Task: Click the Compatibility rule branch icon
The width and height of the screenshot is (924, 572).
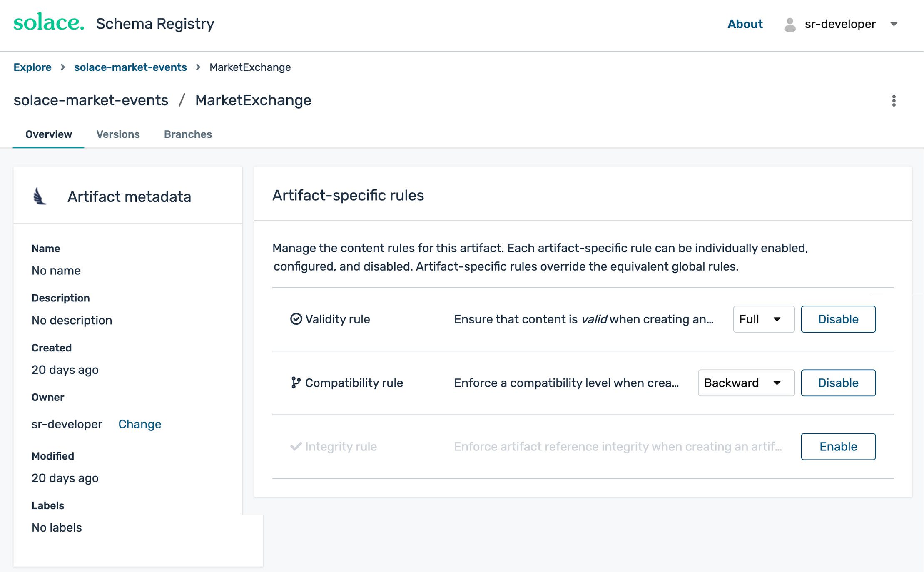Action: coord(296,383)
